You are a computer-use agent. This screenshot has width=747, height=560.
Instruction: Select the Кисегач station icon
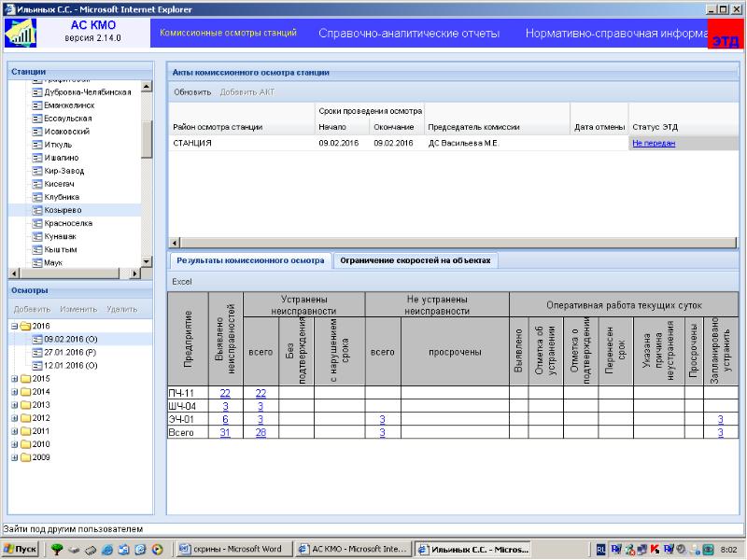point(37,184)
